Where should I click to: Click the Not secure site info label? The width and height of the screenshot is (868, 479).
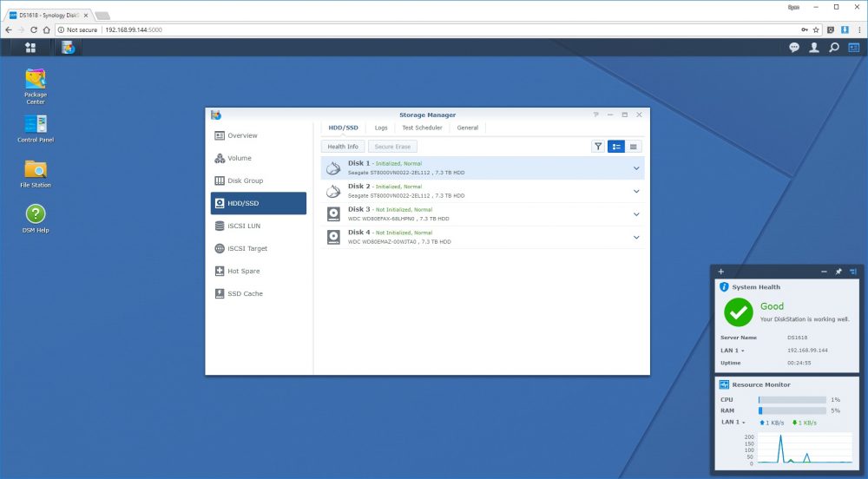click(x=77, y=30)
